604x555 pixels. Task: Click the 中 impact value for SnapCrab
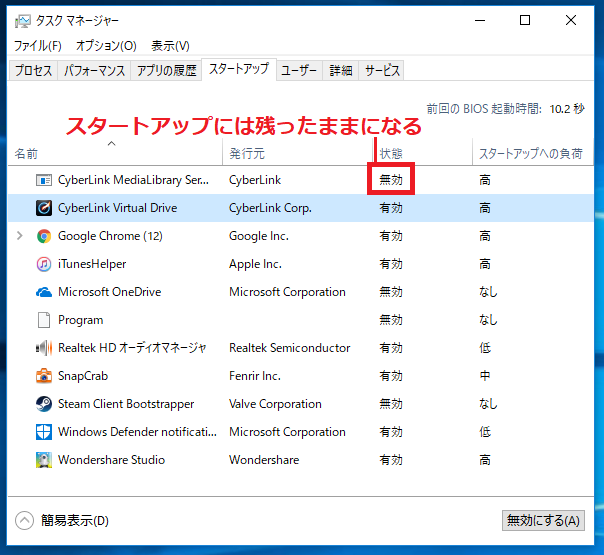[x=485, y=376]
